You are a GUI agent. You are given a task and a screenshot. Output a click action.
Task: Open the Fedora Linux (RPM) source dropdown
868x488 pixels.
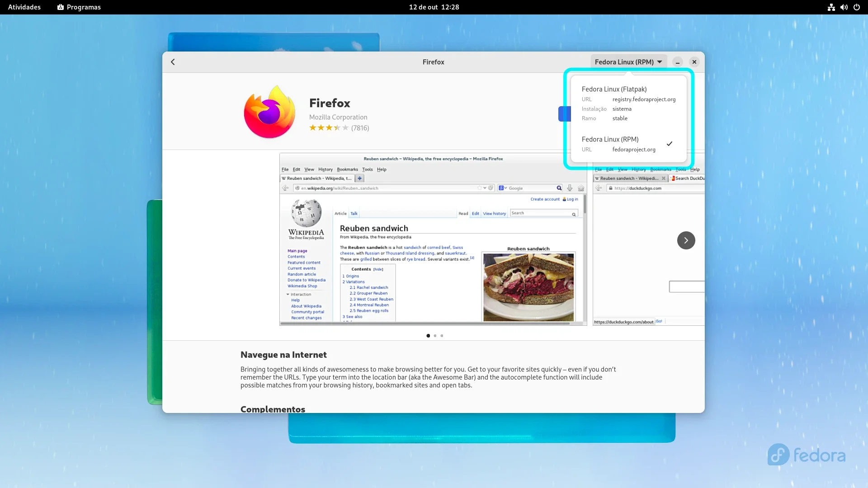tap(628, 62)
